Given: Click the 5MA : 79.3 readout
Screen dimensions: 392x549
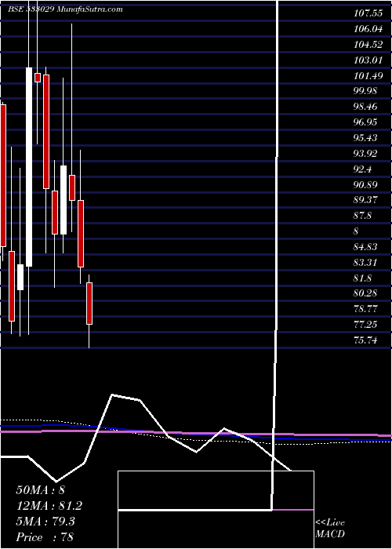Looking at the screenshot, I should point(45,522).
